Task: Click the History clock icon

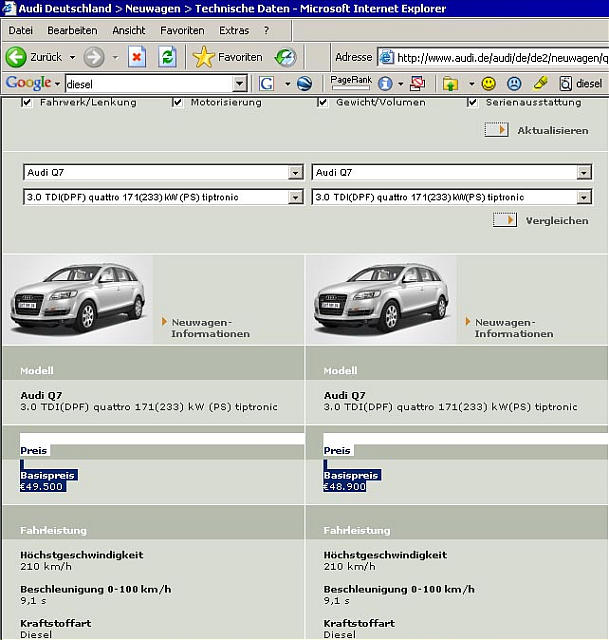Action: (x=286, y=57)
